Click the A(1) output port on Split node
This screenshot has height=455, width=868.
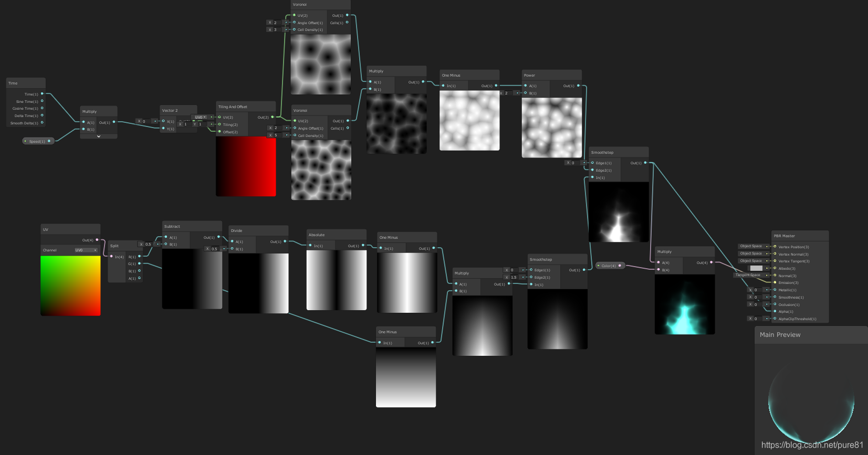(x=139, y=278)
